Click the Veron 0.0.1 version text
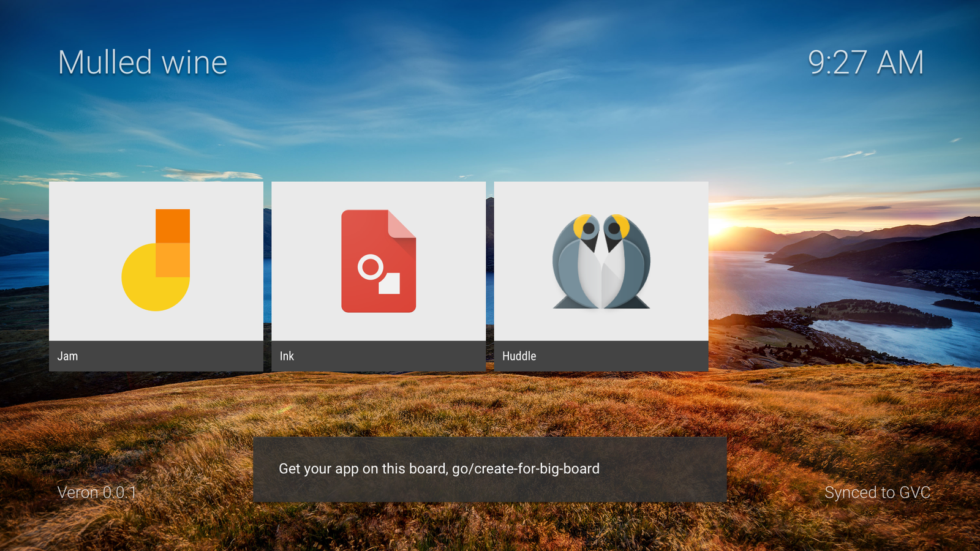The image size is (980, 551). (x=97, y=492)
